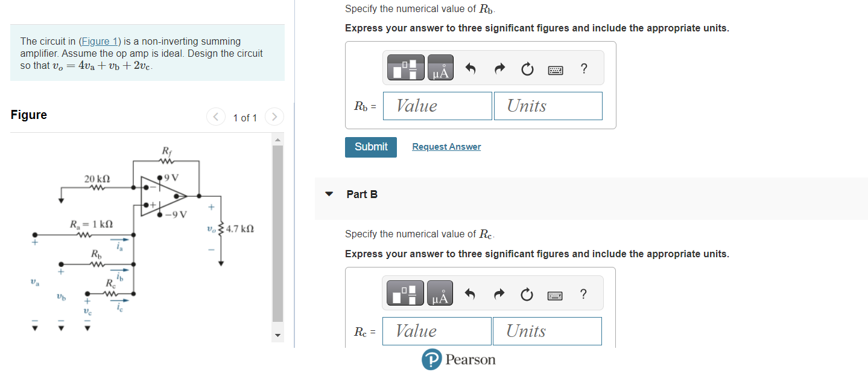The height and width of the screenshot is (378, 868).
Task: Open the math template palette for Rc answer
Action: click(x=404, y=293)
